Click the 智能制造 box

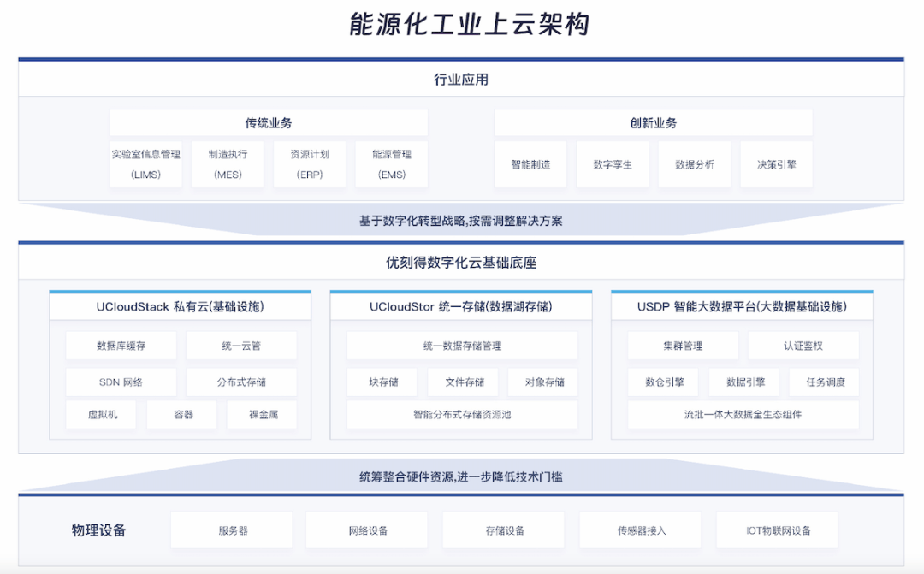tap(530, 164)
